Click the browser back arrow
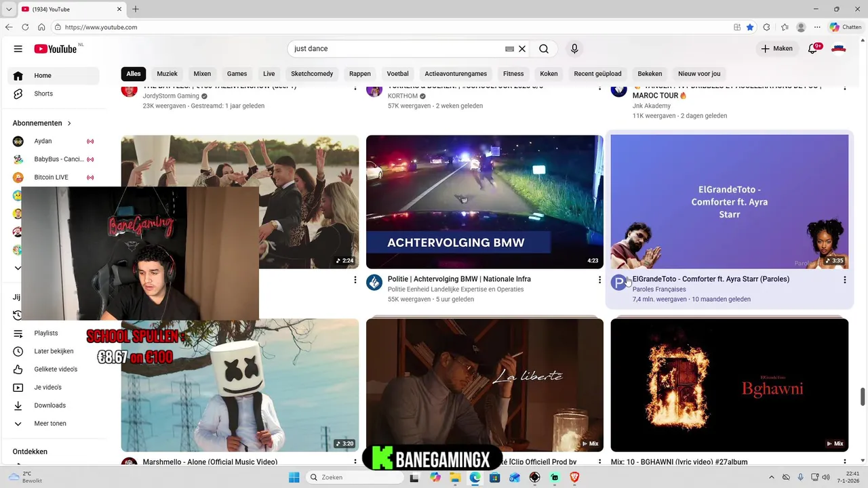Screen dimensions: 868x488 tap(9, 27)
